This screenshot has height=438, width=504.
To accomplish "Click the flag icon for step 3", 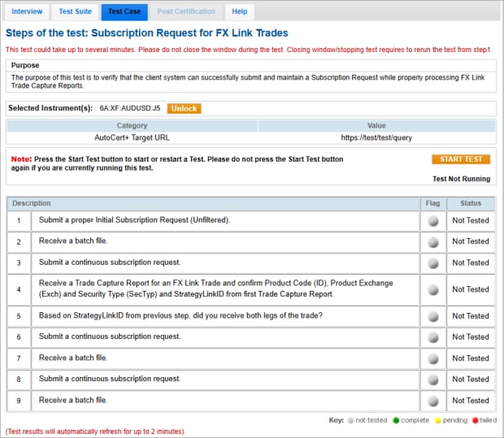I will (x=432, y=262).
